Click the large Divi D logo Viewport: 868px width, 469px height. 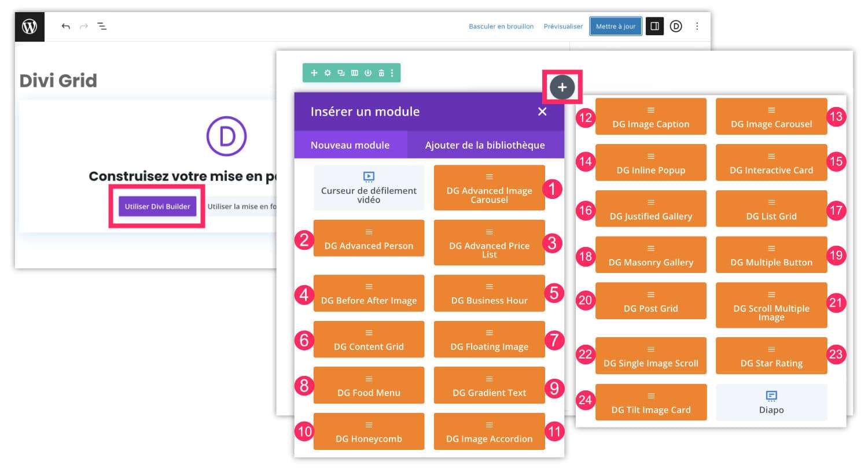pyautogui.click(x=226, y=136)
